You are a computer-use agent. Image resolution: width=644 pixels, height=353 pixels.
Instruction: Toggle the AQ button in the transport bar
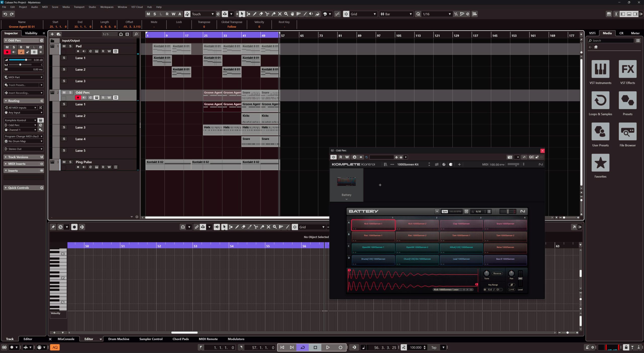[55, 347]
